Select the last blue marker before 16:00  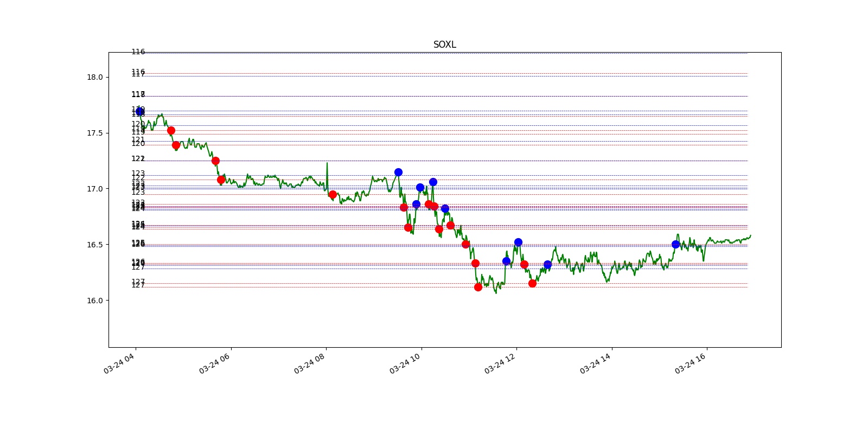pos(675,244)
